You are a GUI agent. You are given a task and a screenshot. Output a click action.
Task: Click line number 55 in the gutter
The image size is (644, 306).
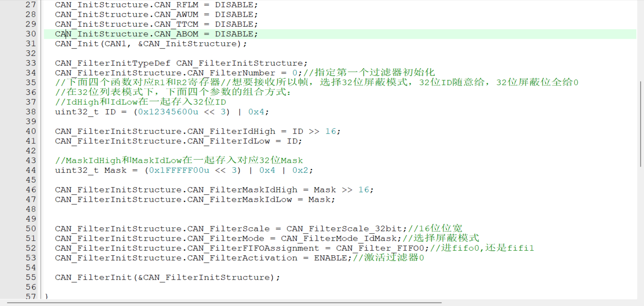31,277
